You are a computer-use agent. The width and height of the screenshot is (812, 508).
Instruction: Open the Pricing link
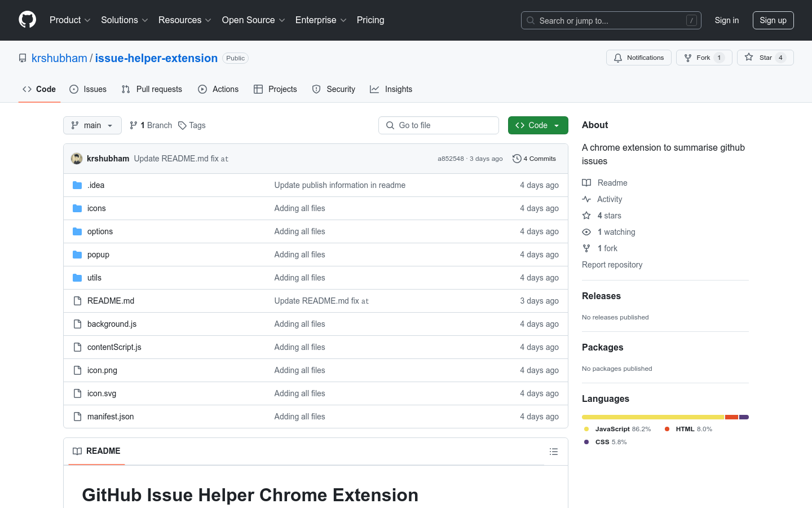[x=370, y=20]
